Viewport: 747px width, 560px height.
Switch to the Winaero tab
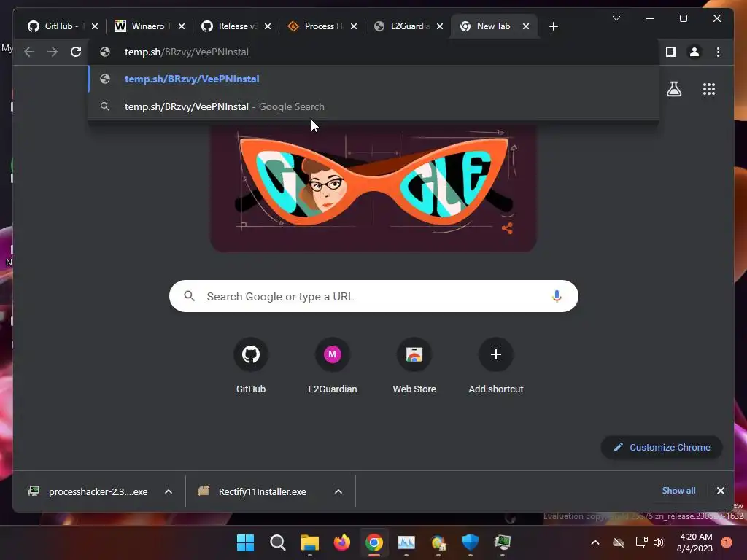143,26
